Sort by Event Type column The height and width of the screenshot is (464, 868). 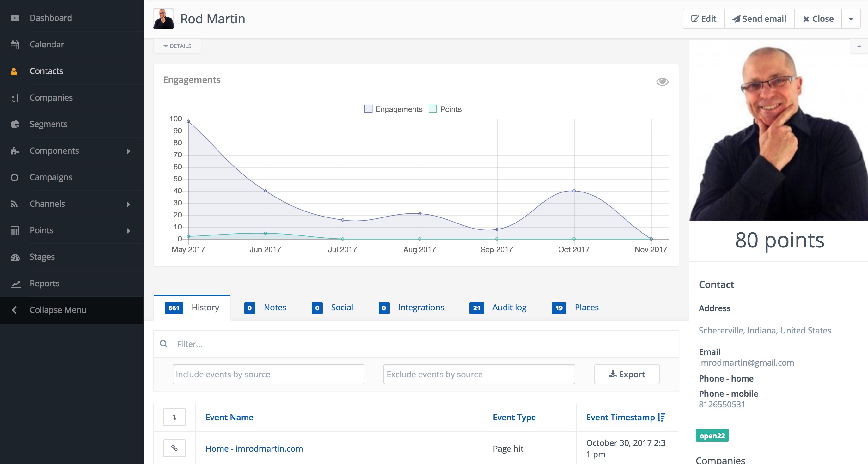(514, 417)
